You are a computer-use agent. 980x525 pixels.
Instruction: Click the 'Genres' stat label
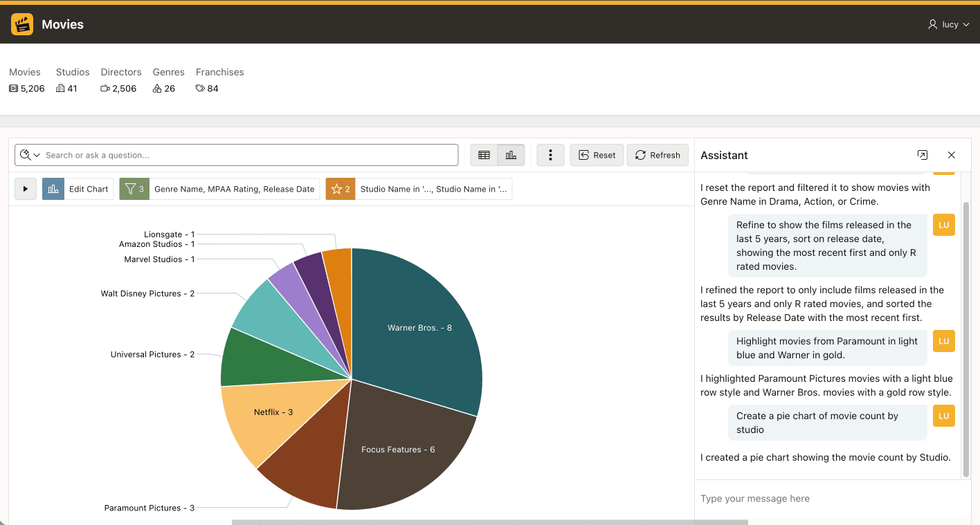pyautogui.click(x=169, y=72)
